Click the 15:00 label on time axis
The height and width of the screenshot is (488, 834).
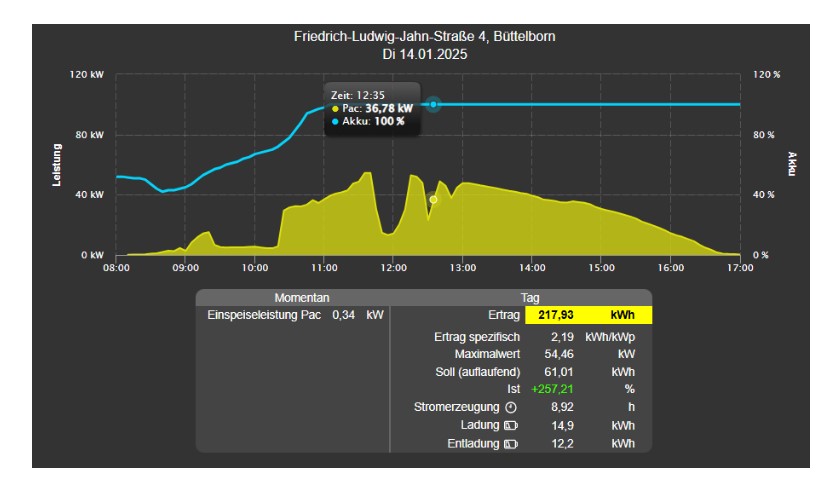tap(601, 268)
